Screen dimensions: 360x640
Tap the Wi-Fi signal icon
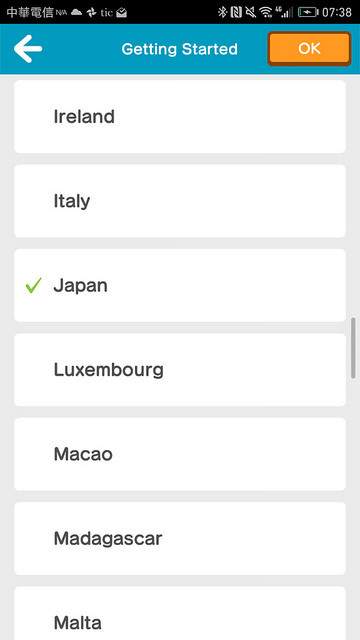(x=266, y=12)
